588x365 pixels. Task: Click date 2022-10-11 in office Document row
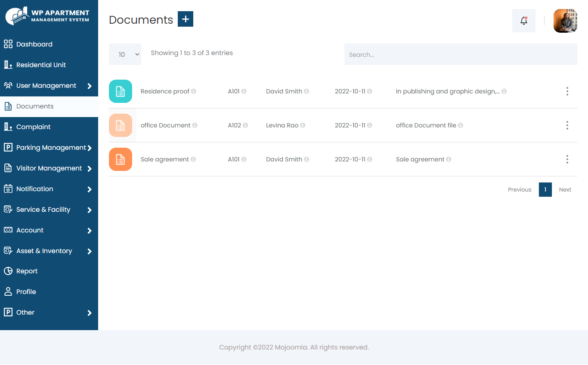(350, 125)
